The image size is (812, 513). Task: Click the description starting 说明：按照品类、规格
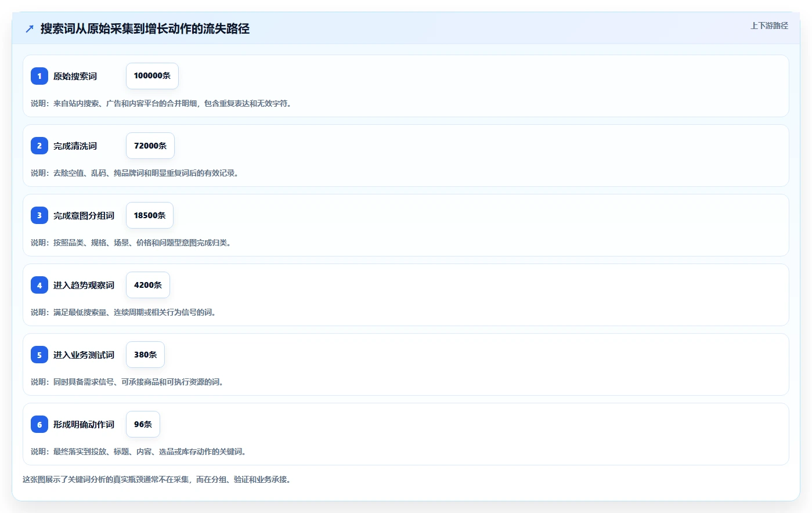pos(131,243)
